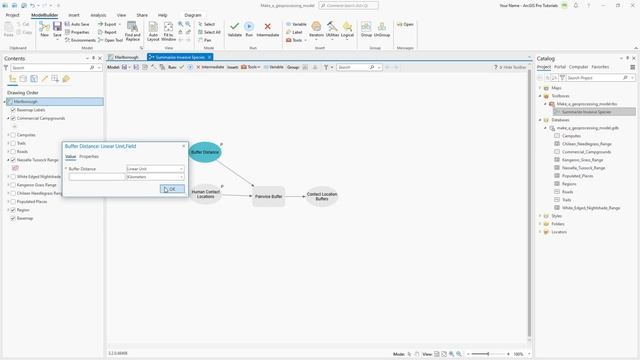The image size is (640, 360).
Task: Click Hide Toolbar in the model view
Action: (x=513, y=67)
